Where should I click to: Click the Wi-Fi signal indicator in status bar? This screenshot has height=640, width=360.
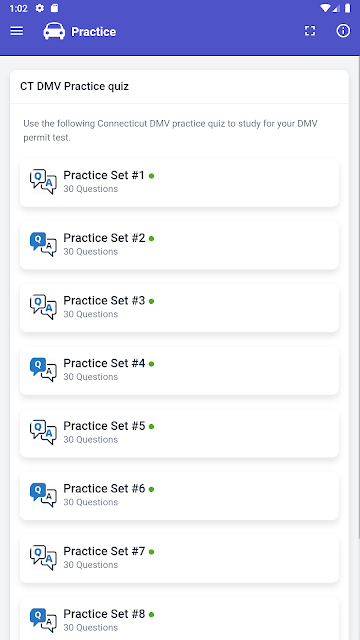[325, 8]
